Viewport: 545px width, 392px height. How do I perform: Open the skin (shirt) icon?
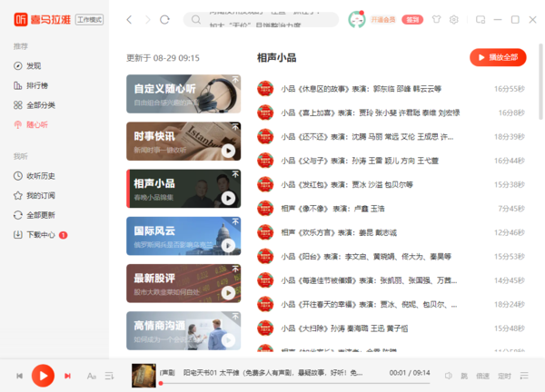[x=437, y=20]
